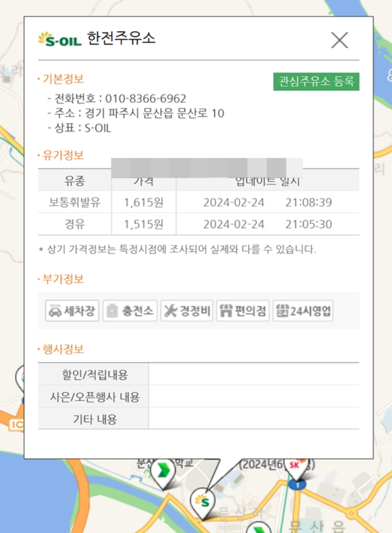Click the address 경기 파주시 문산읍 문산로 10
The image size is (392, 533).
coord(154,113)
